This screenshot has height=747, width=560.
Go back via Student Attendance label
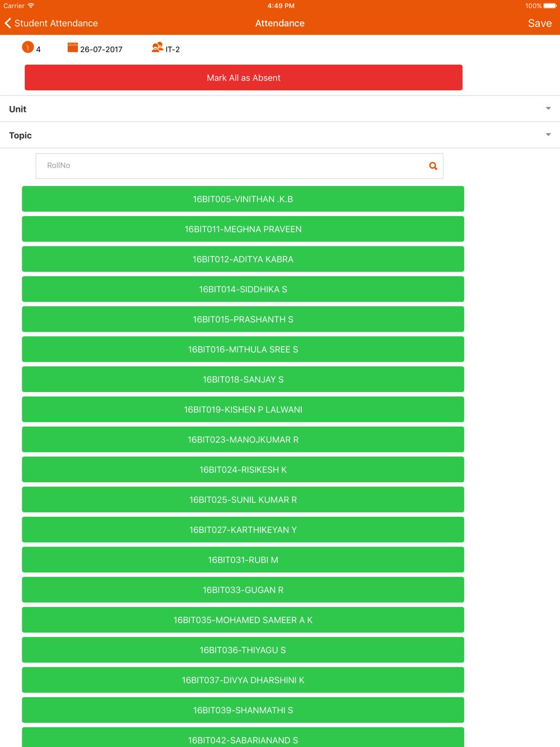click(x=56, y=23)
